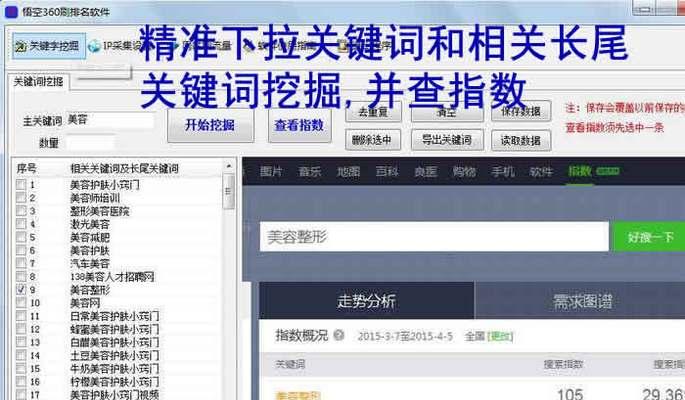The image size is (685, 400).
Task: Export keywords with the 导出关键词 button
Action: coord(447,140)
